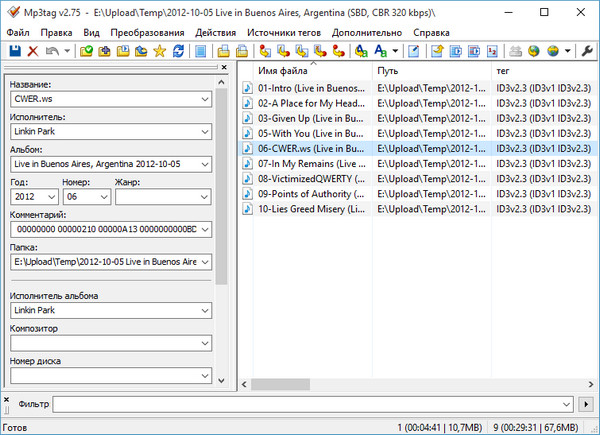Expand the Исполнитель dropdown arrow
This screenshot has width=600, height=435.
pos(204,131)
